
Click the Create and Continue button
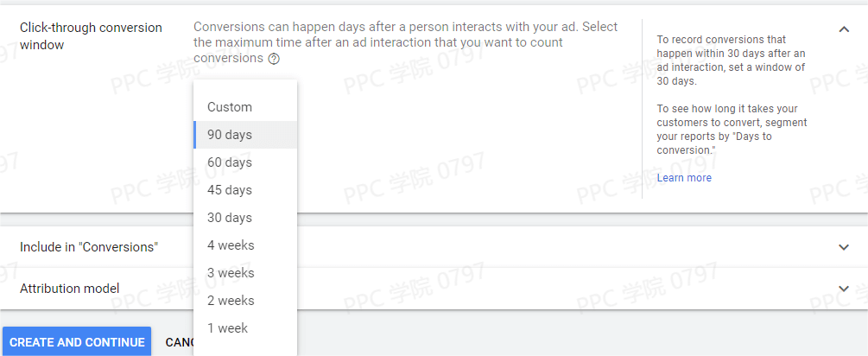pos(77,342)
